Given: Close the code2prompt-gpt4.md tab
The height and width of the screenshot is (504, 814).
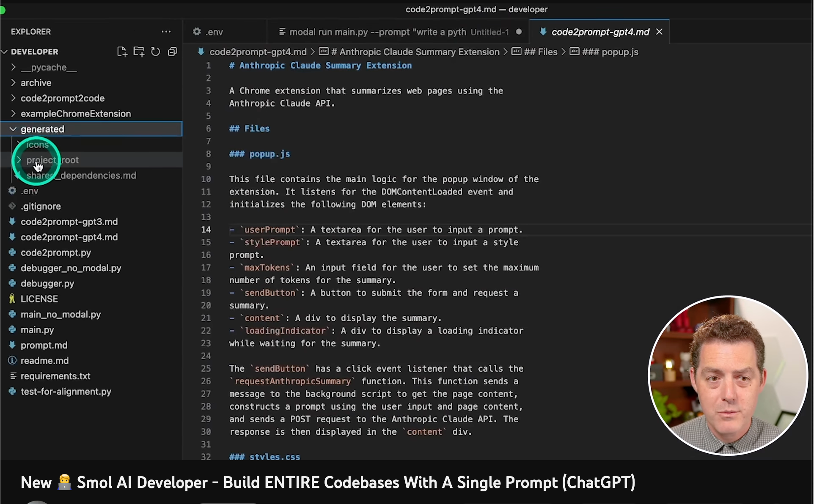Looking at the screenshot, I should [659, 31].
